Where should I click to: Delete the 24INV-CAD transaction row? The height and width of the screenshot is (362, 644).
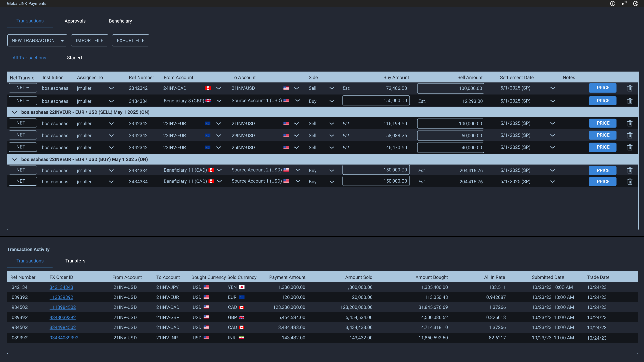630,88
